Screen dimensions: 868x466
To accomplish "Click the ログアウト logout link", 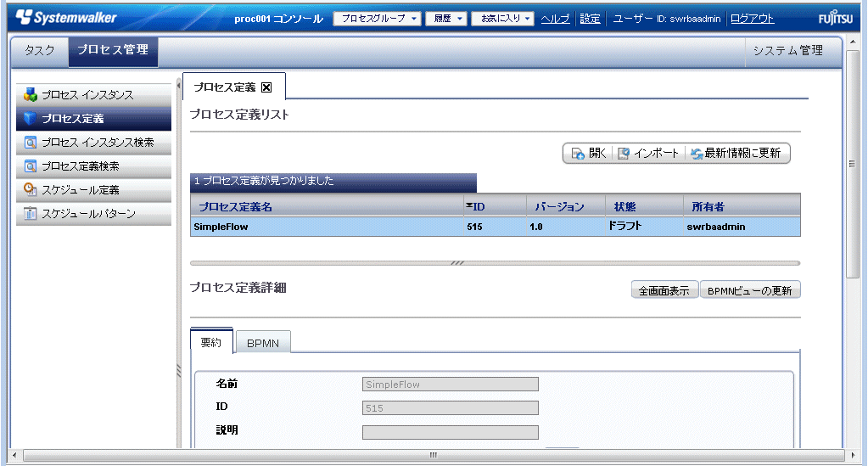I will click(752, 19).
